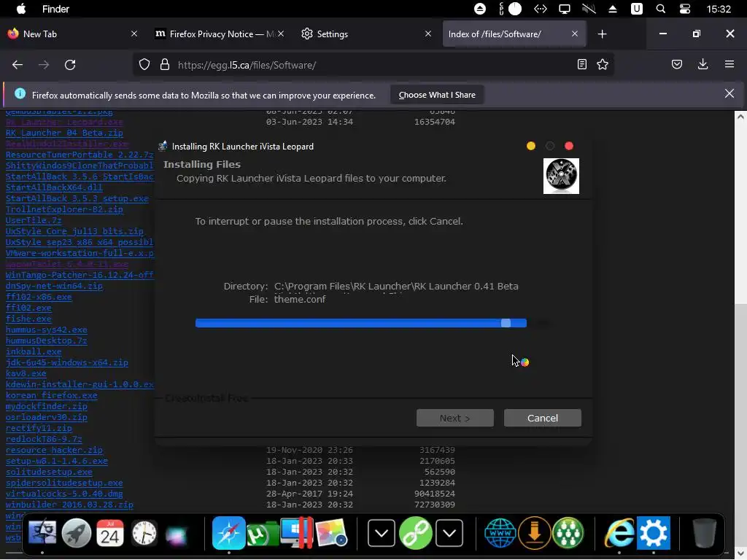The height and width of the screenshot is (560, 747).
Task: Download RK_Launcher_04_Beta.zip link
Action: pos(64,133)
